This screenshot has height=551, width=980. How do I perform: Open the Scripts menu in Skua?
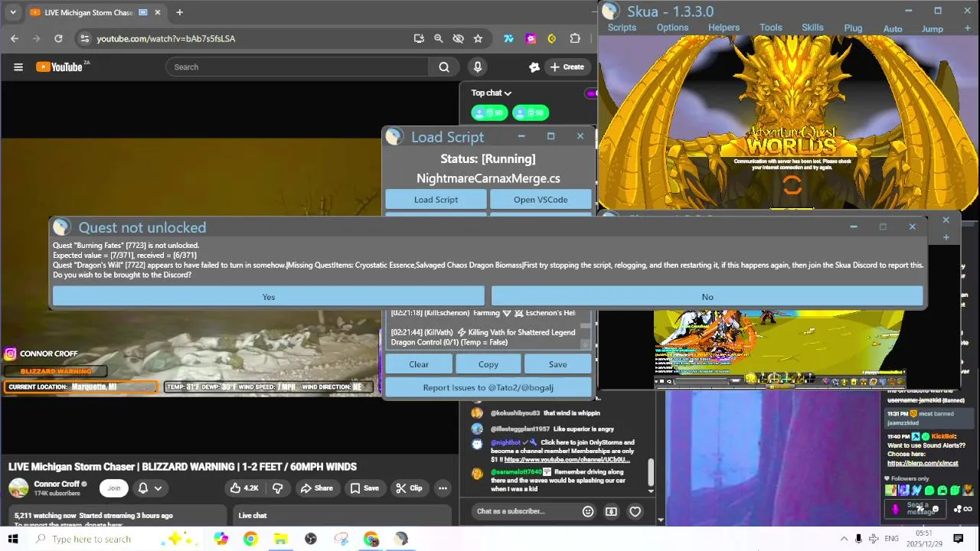pos(622,28)
